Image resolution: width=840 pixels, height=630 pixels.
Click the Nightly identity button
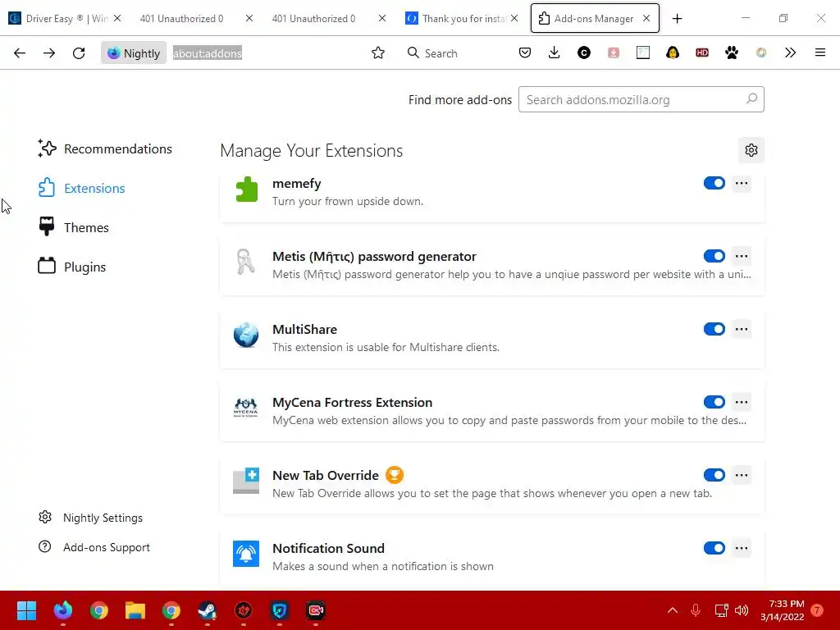134,53
